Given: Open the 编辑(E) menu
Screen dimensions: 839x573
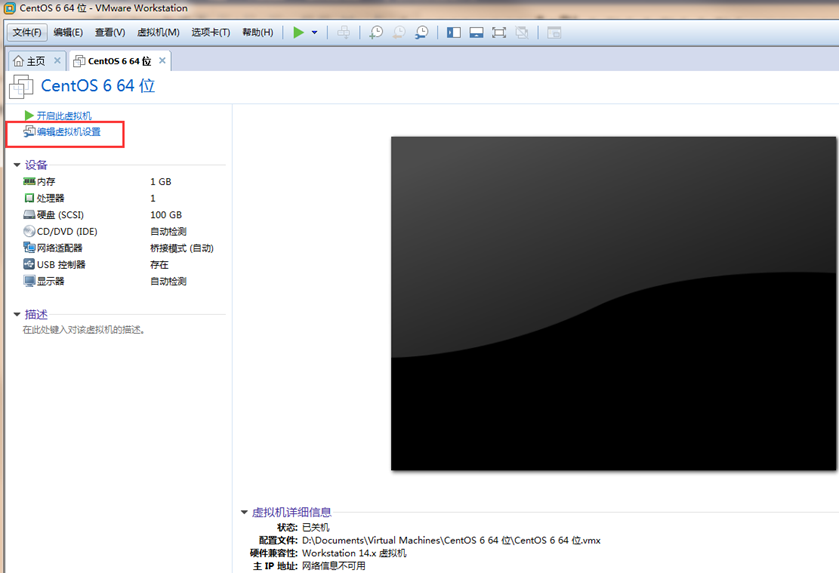Looking at the screenshot, I should (68, 33).
